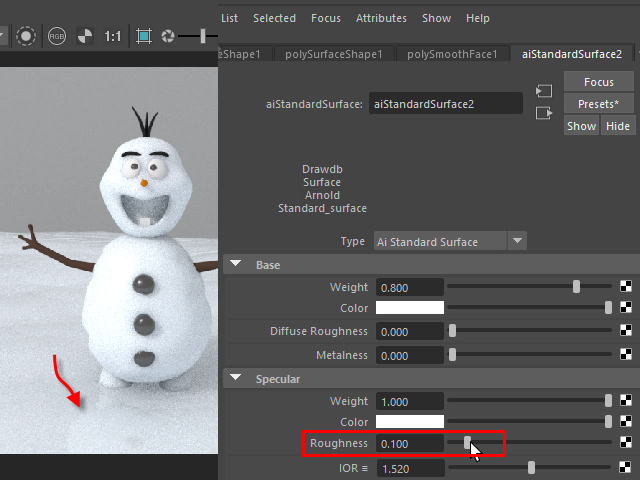This screenshot has height=480, width=640.
Task: Click the dashed circle isolate icon
Action: (27, 36)
